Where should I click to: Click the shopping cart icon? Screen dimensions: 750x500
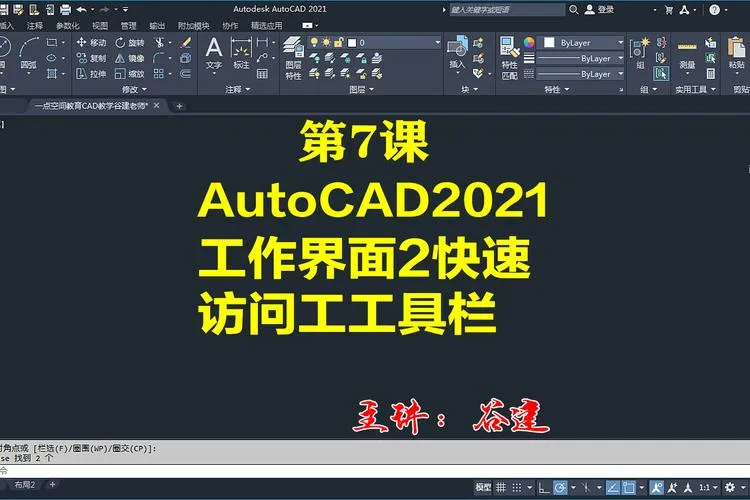(x=669, y=10)
